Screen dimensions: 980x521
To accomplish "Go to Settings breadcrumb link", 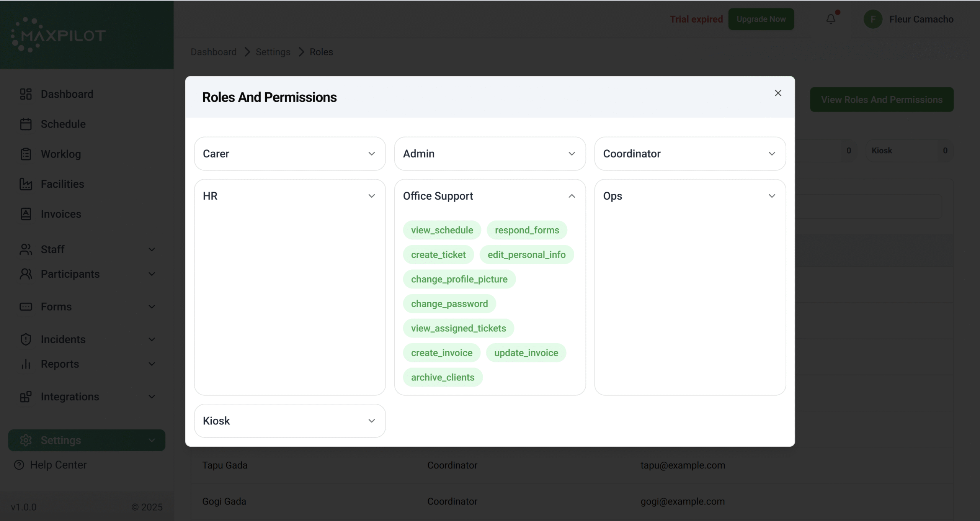I will (x=273, y=52).
